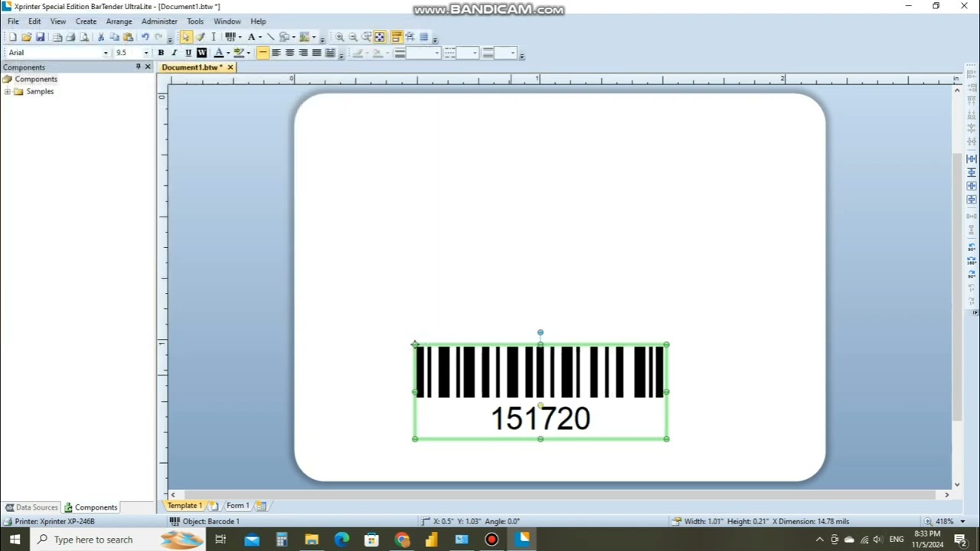Open the Tools menu
This screenshot has height=551, width=980.
tap(195, 21)
